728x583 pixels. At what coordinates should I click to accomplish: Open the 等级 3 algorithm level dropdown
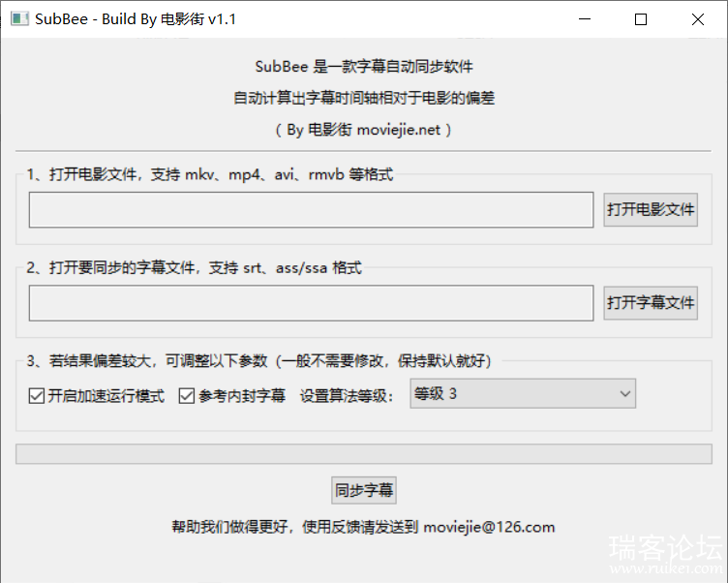(523, 394)
